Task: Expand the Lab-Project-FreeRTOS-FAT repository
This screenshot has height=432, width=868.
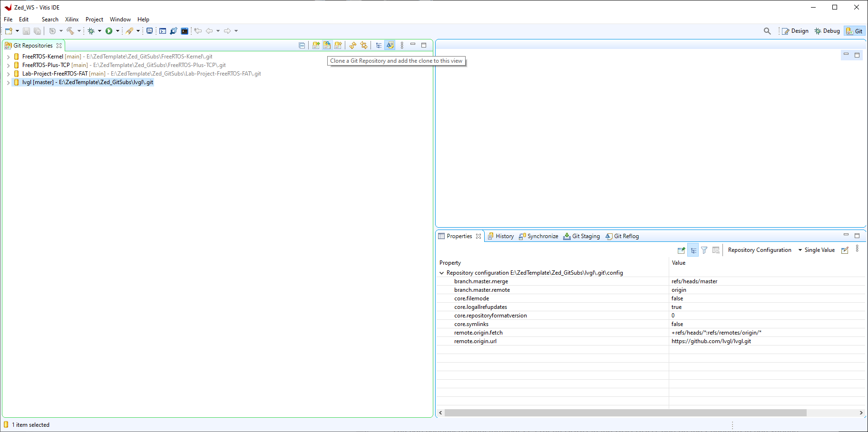Action: 8,74
